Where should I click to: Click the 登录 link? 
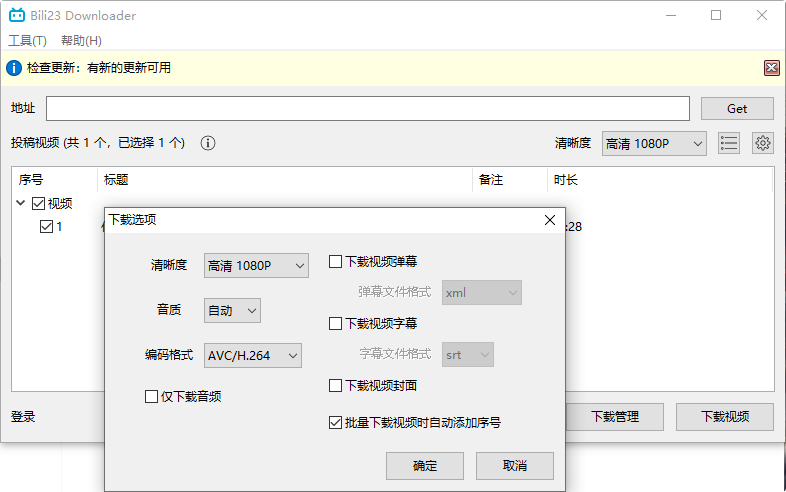(x=23, y=417)
